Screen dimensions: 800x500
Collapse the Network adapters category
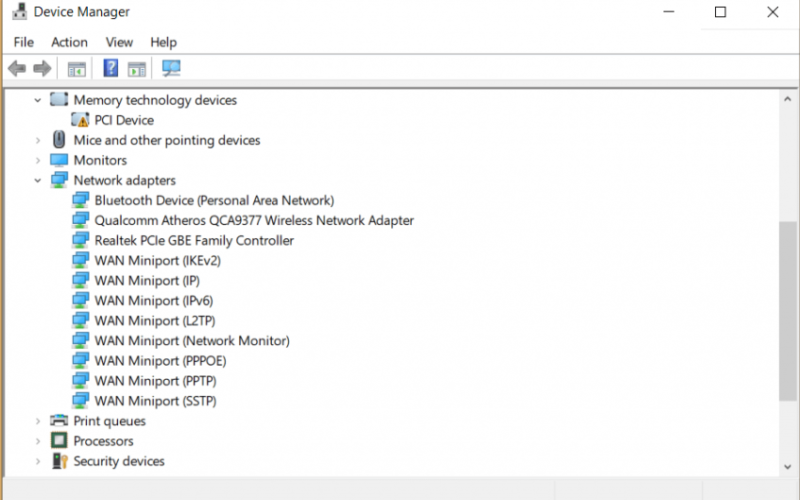pyautogui.click(x=38, y=180)
